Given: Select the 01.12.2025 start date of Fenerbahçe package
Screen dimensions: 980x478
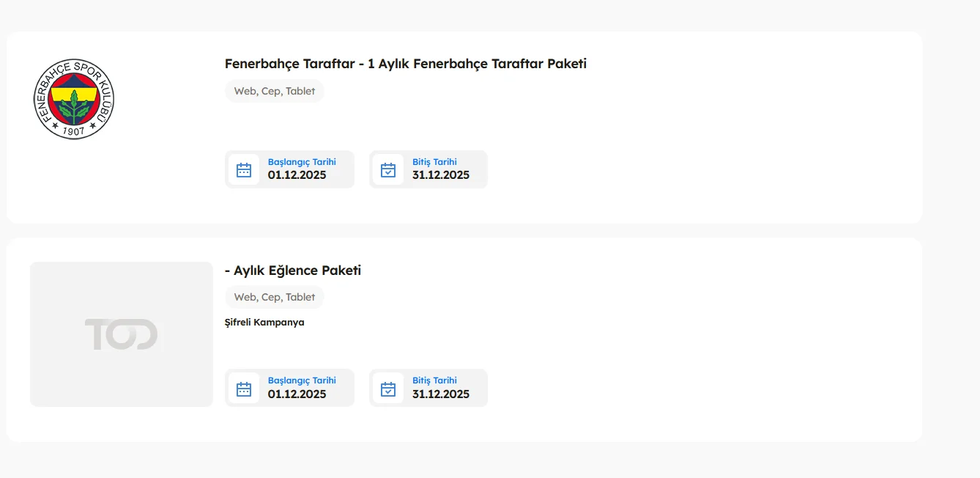Looking at the screenshot, I should [x=297, y=175].
